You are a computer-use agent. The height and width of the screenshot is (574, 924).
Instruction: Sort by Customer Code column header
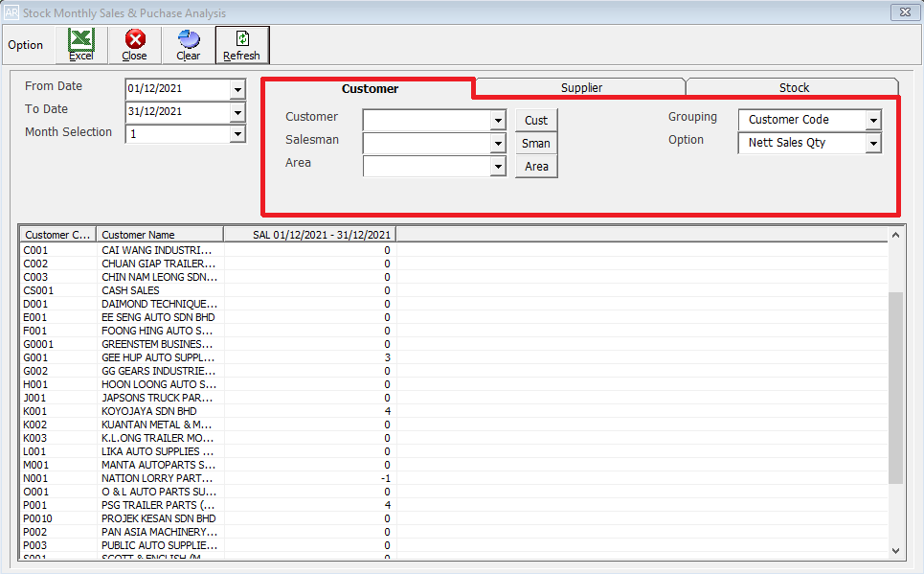click(57, 235)
